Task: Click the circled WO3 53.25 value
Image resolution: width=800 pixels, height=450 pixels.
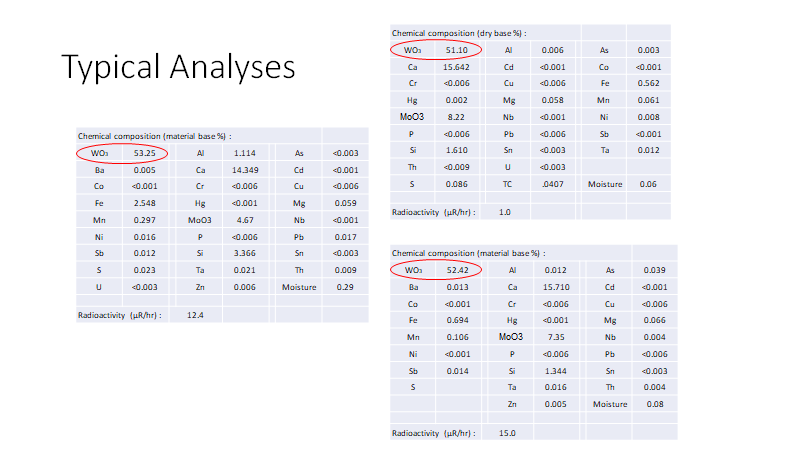Action: tap(145, 153)
